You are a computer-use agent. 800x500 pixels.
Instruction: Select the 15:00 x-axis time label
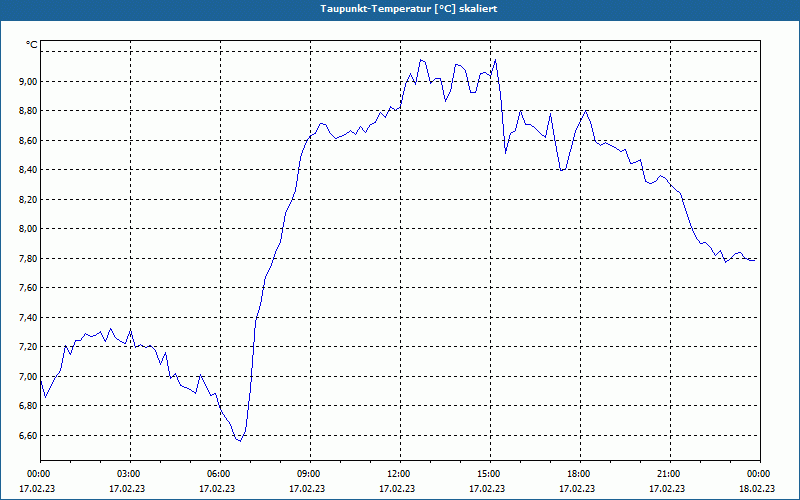(x=490, y=474)
